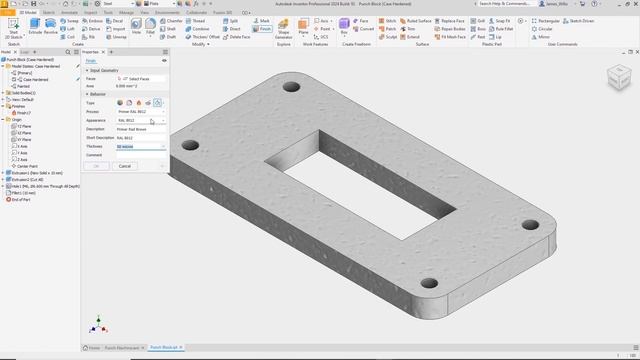Create a work Plane
Image resolution: width=640 pixels, height=360 pixels.
[303, 27]
